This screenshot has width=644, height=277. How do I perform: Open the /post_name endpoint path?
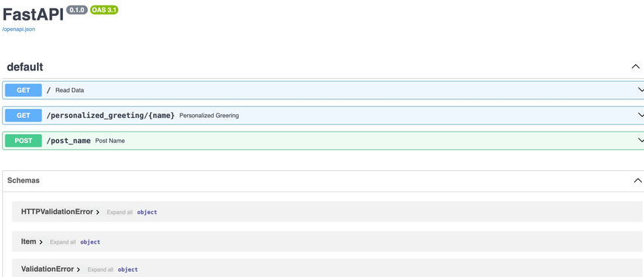(x=69, y=141)
